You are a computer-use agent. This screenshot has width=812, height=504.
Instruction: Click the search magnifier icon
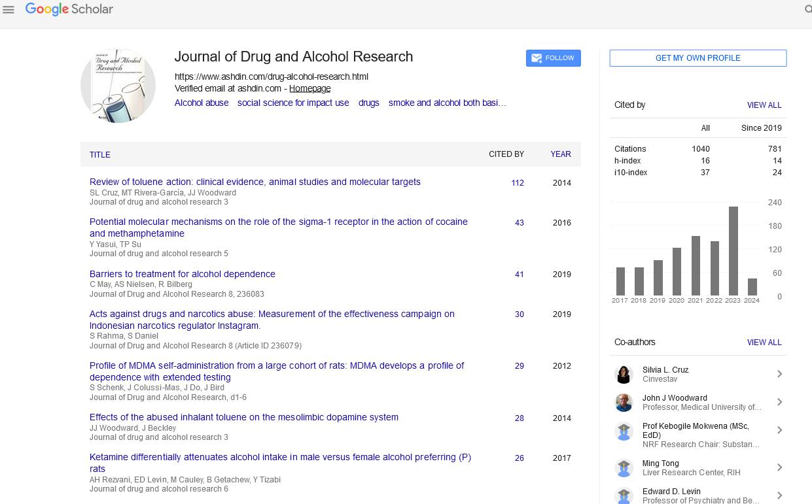click(807, 10)
